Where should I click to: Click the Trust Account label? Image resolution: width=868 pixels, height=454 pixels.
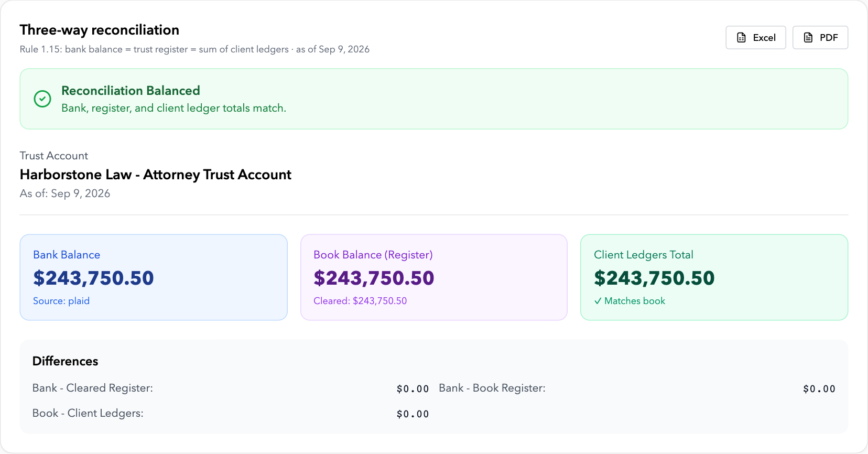coord(54,156)
